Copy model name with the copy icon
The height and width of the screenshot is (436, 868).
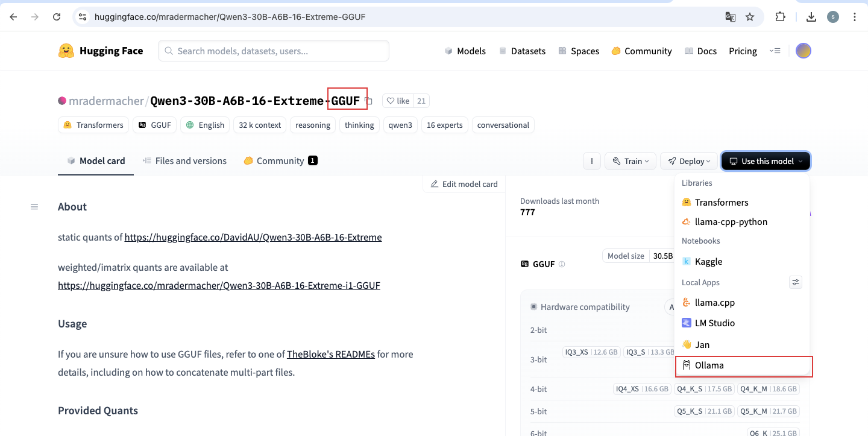pyautogui.click(x=369, y=101)
